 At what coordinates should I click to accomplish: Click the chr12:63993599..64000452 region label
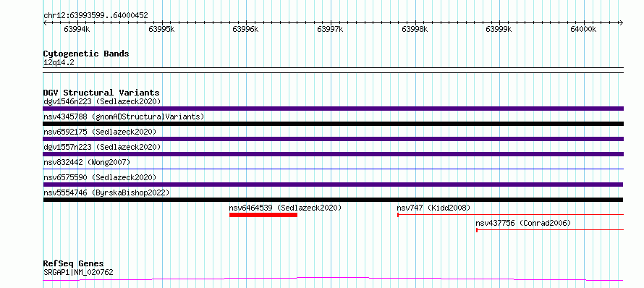(x=96, y=16)
